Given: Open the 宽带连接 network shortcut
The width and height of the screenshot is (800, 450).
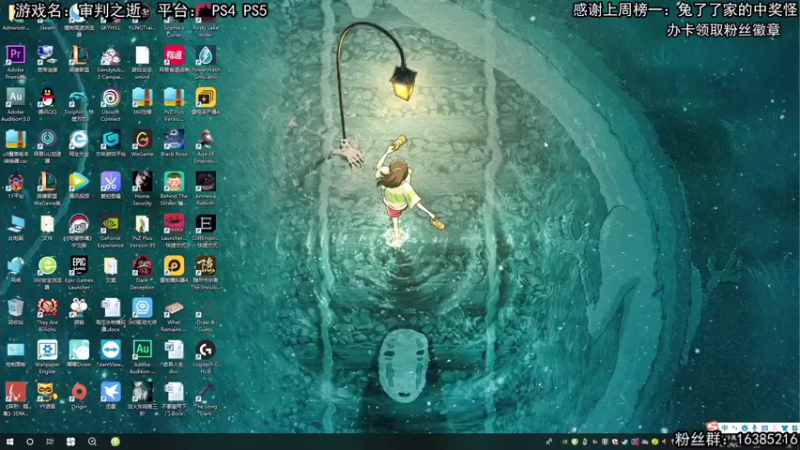Looking at the screenshot, I should point(47,55).
